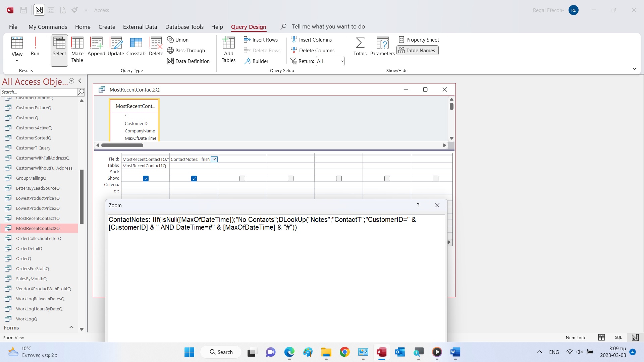Uncheck Show box for MostRecentContact1Q.* column
Viewport: 644px width, 362px height.
(146, 179)
